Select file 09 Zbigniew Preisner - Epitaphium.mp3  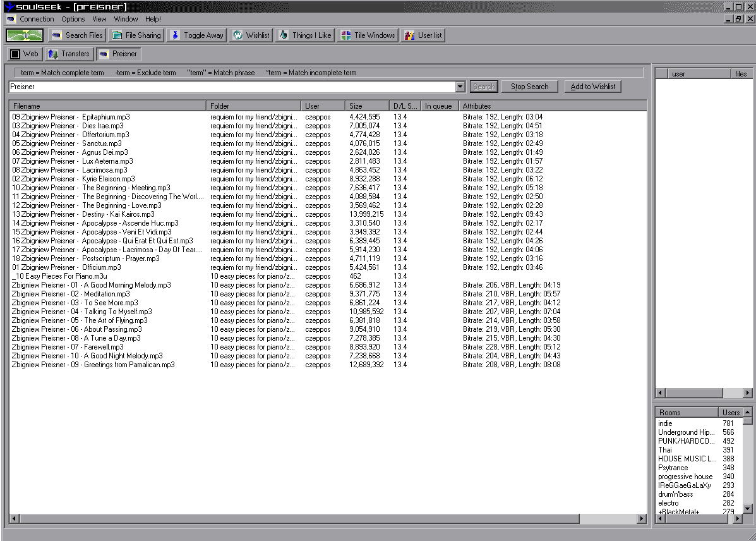click(71, 117)
